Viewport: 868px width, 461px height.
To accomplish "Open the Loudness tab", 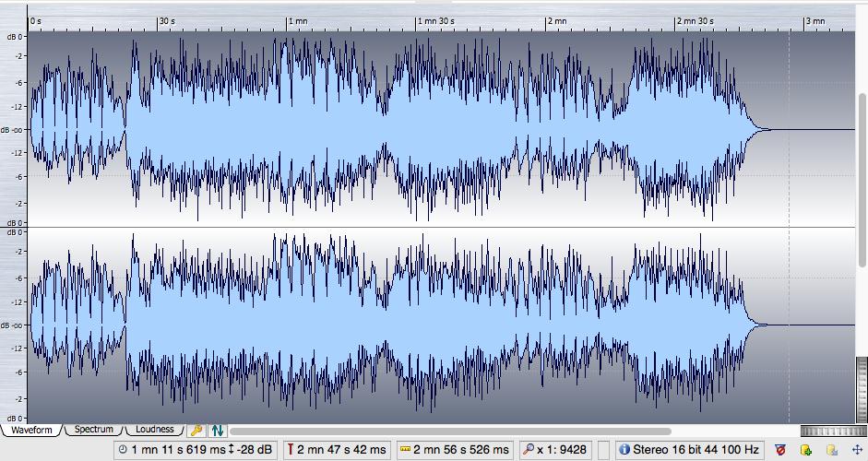I will tap(154, 430).
